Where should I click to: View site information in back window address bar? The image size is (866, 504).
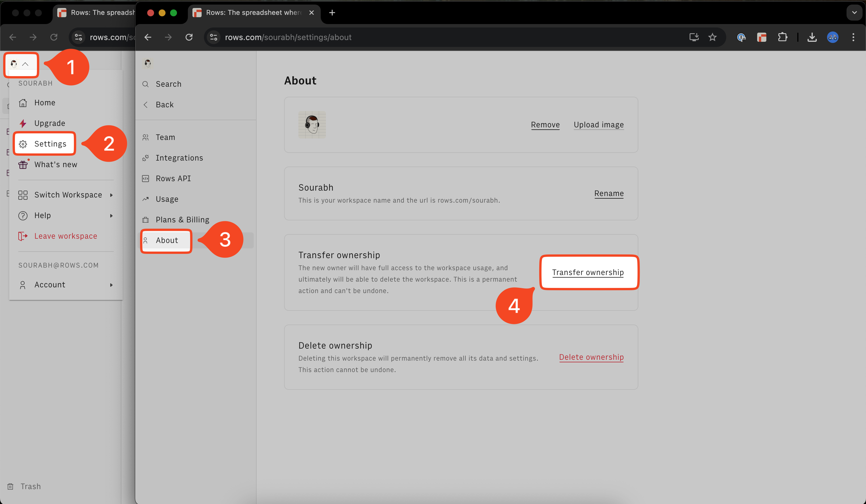click(x=78, y=37)
